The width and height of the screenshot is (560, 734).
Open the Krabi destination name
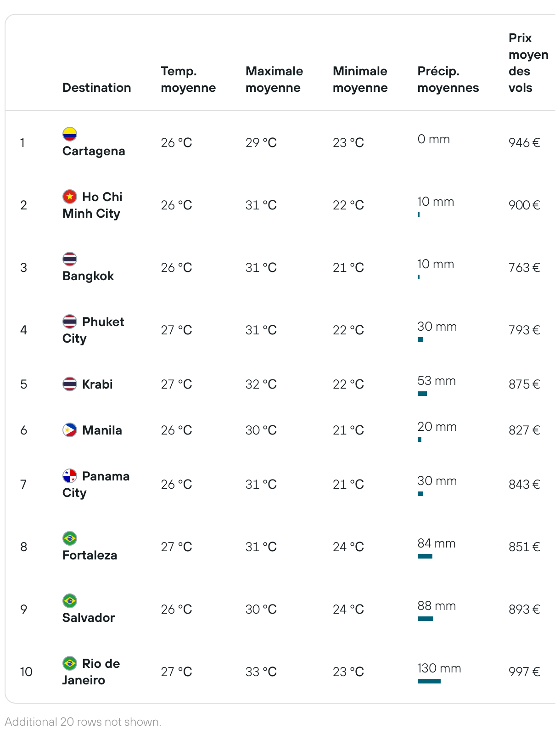pos(97,384)
